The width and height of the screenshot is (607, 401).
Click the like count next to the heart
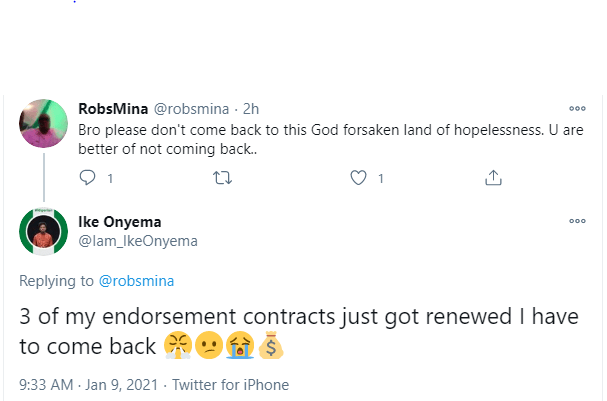380,178
